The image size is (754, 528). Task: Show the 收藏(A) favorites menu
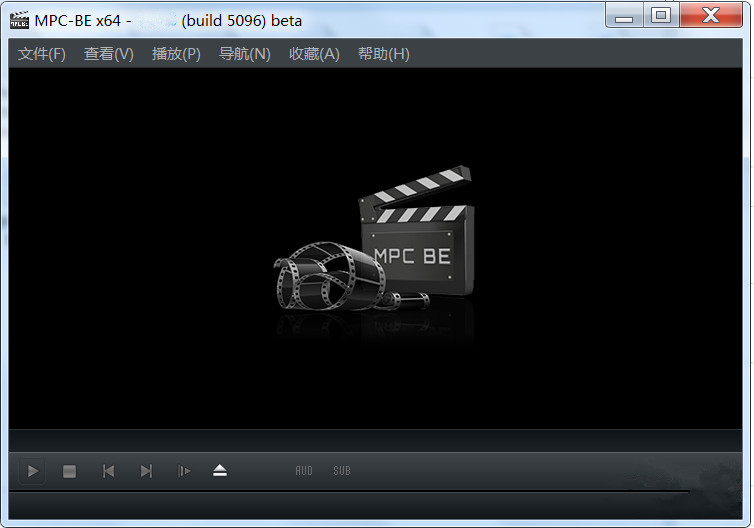[x=314, y=54]
